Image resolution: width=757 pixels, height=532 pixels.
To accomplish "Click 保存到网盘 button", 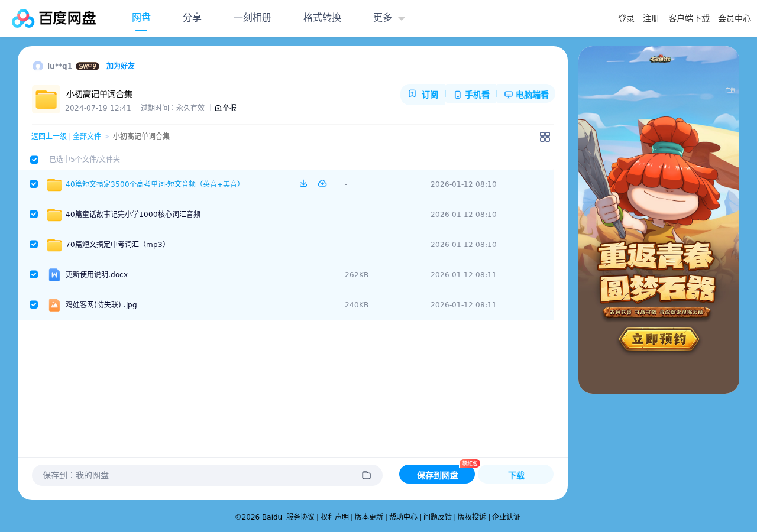I will click(437, 475).
